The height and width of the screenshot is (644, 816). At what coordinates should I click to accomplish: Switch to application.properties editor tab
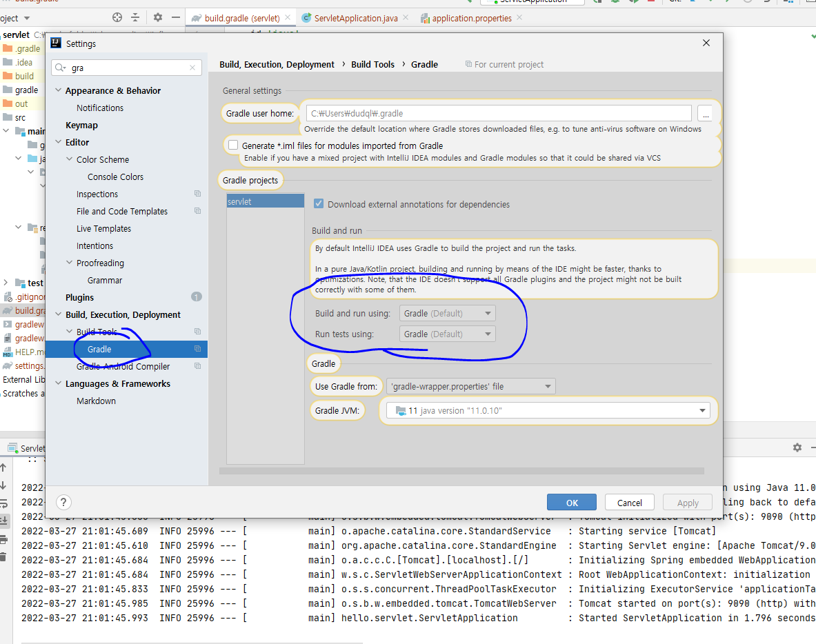pyautogui.click(x=472, y=18)
